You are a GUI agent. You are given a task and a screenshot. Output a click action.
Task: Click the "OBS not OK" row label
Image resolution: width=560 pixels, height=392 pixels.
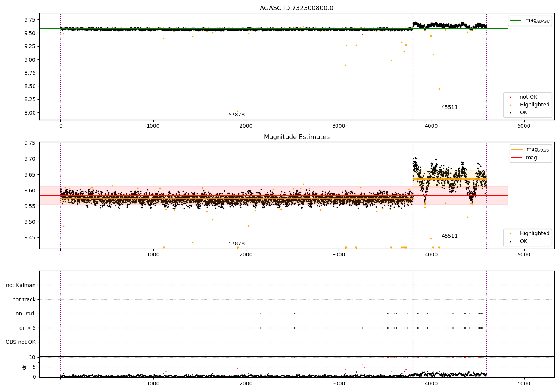(21, 342)
